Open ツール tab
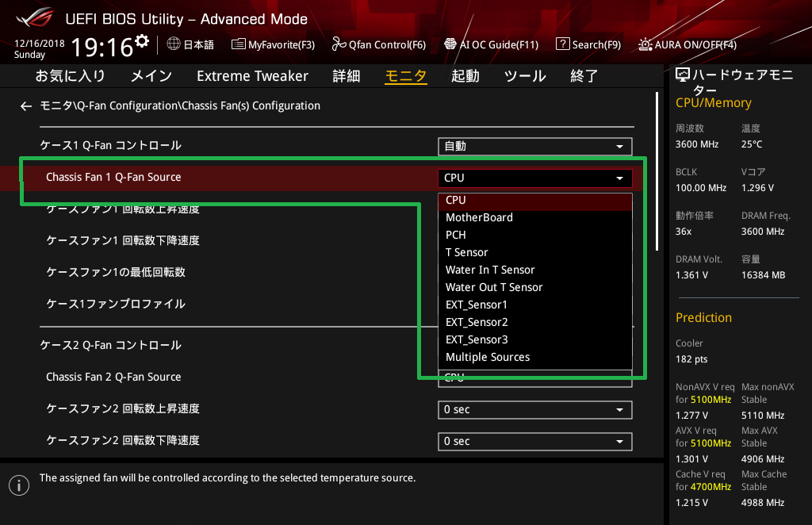Screen dimensions: 812x525 point(525,76)
